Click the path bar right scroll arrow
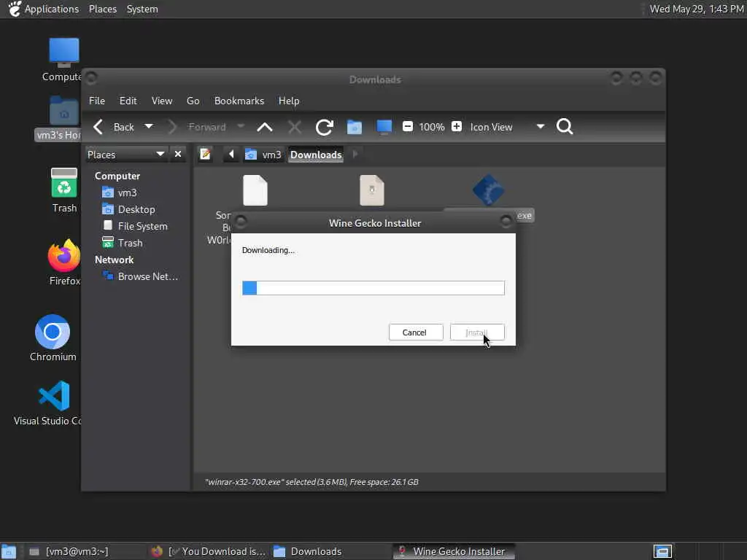This screenshot has height=560, width=747. [355, 155]
